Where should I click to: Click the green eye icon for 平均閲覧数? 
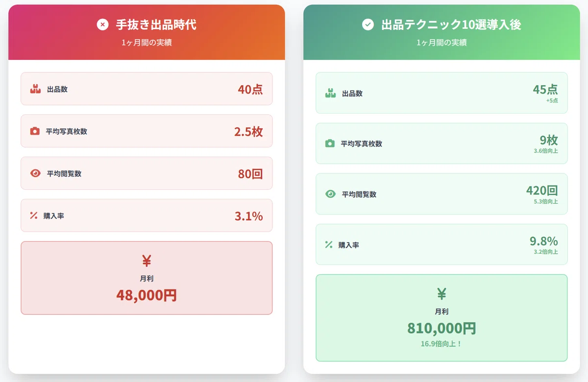pyautogui.click(x=330, y=194)
